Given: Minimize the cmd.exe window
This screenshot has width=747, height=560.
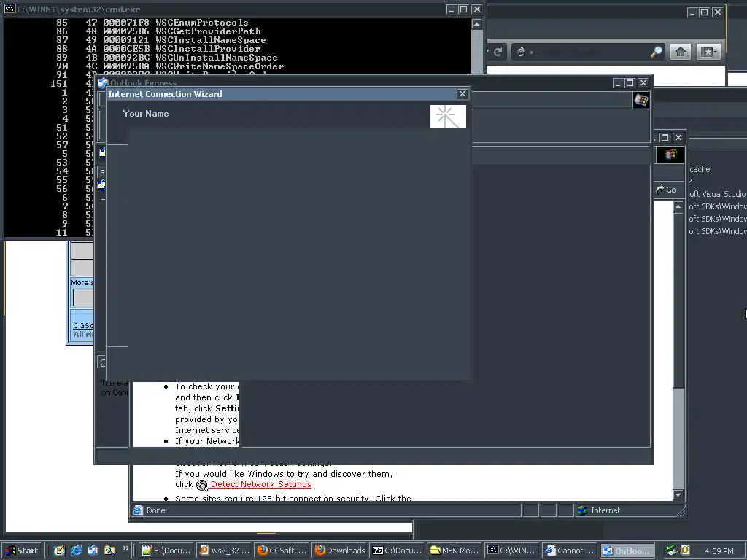Looking at the screenshot, I should pyautogui.click(x=452, y=9).
